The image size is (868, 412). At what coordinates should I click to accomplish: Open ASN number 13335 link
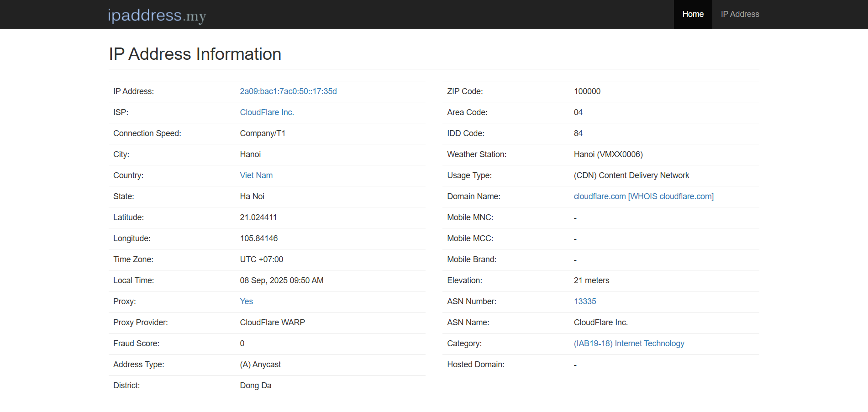pyautogui.click(x=584, y=301)
